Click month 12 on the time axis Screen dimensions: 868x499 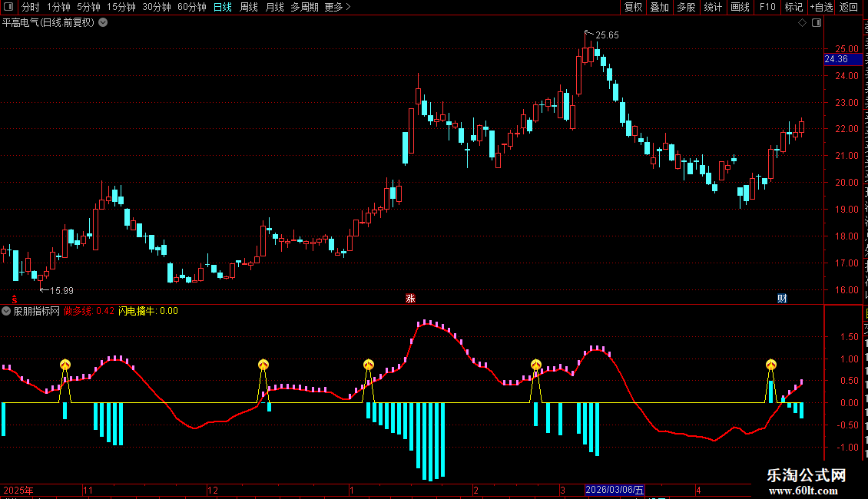pos(213,490)
